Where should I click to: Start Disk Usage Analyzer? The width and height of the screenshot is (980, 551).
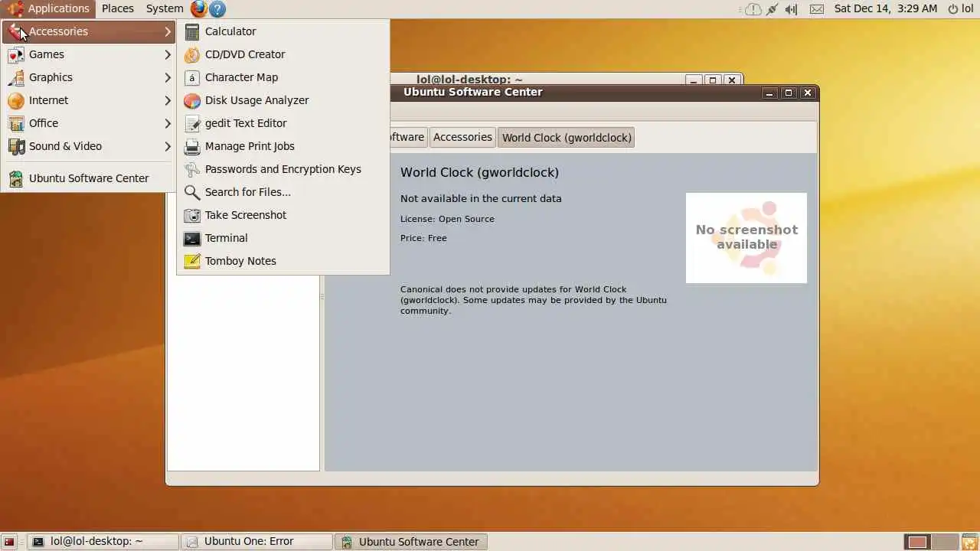(x=283, y=100)
